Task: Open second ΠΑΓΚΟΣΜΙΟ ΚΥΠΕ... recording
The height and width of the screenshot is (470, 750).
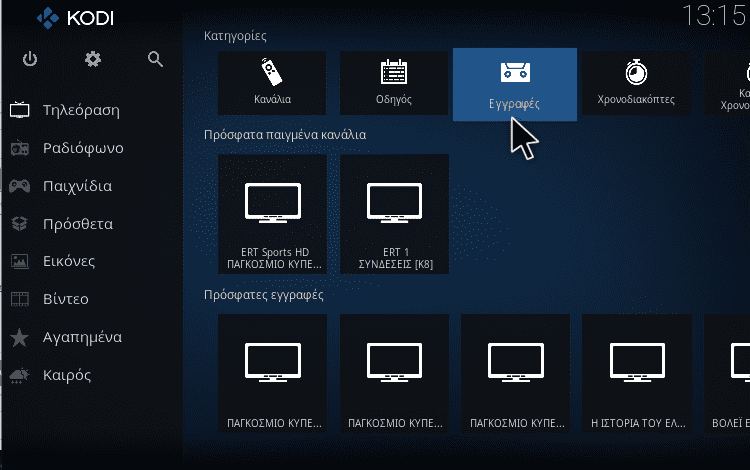Action: [x=394, y=373]
